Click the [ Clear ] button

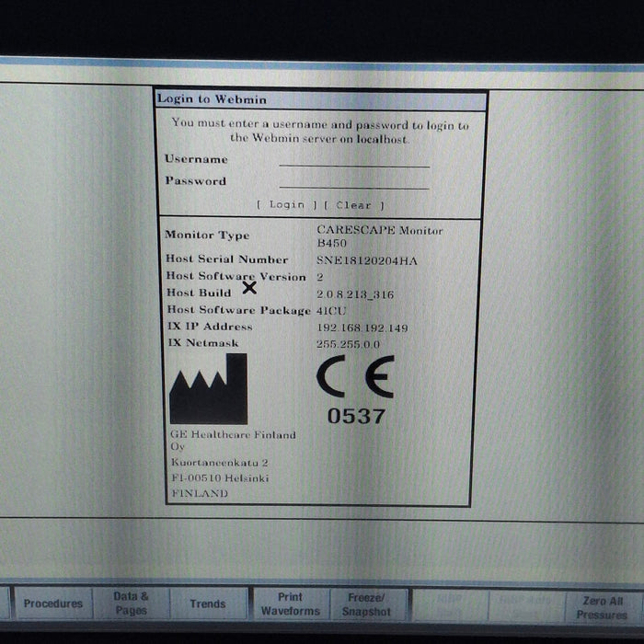pyautogui.click(x=353, y=205)
